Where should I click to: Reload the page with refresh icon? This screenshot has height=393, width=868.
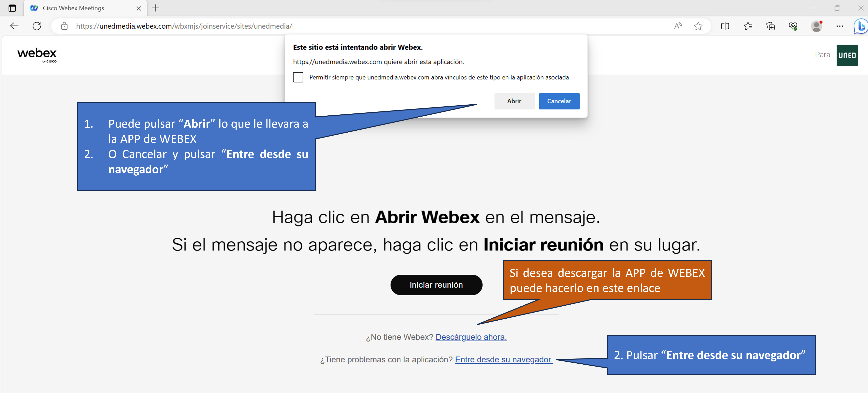tap(37, 26)
